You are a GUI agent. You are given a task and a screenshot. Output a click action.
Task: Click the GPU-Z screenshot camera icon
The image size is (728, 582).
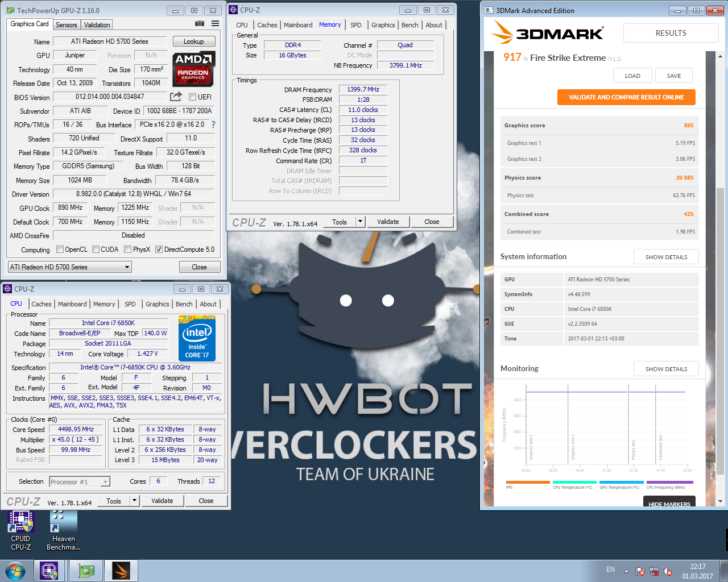200,23
